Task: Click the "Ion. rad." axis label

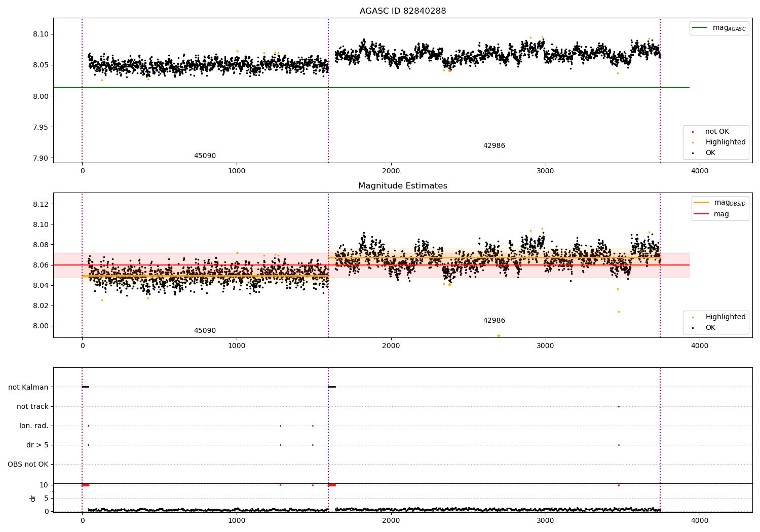Action: [34, 426]
